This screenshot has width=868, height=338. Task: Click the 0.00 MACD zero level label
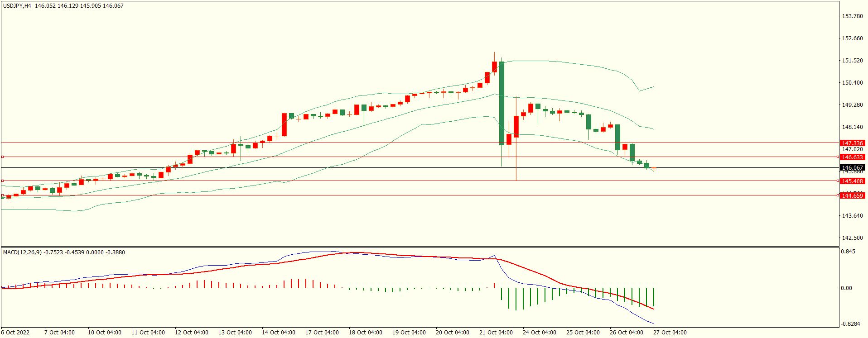pyautogui.click(x=846, y=288)
